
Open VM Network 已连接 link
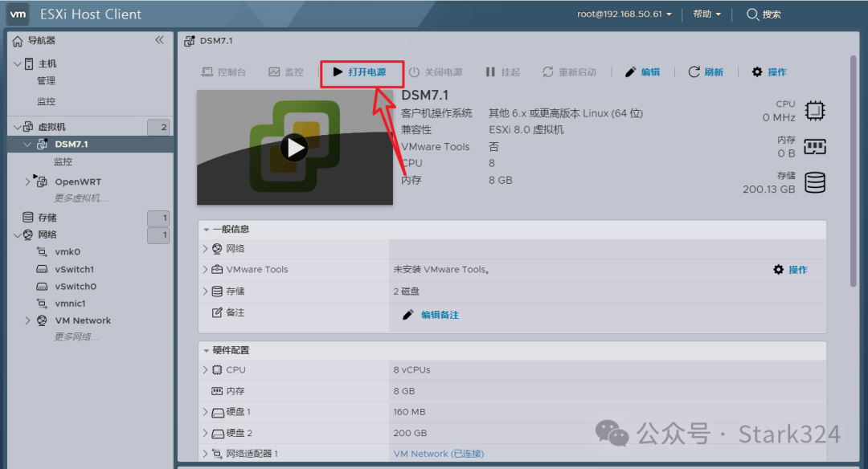pos(437,453)
